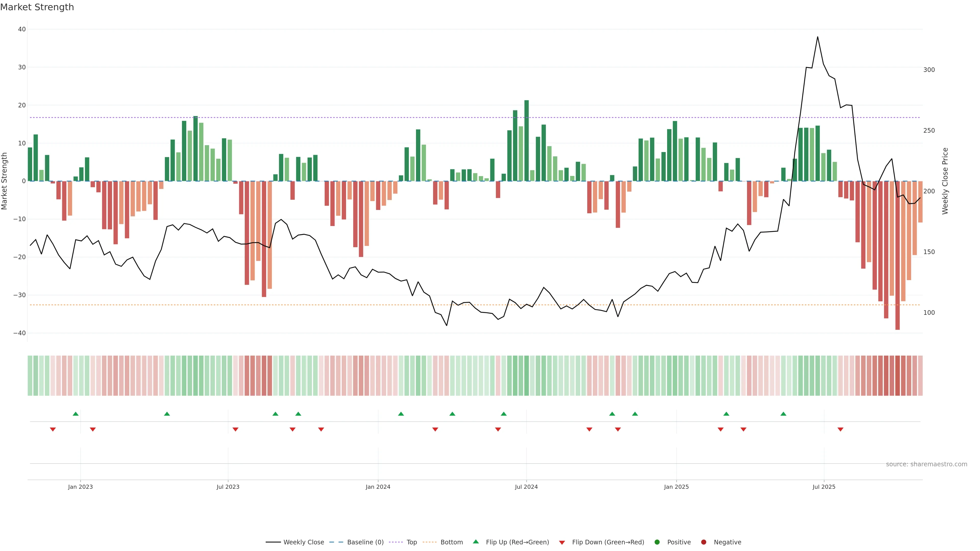This screenshot has height=551, width=980.
Task: Click the last red flip-down marker after Jul 2025
Action: tap(840, 429)
